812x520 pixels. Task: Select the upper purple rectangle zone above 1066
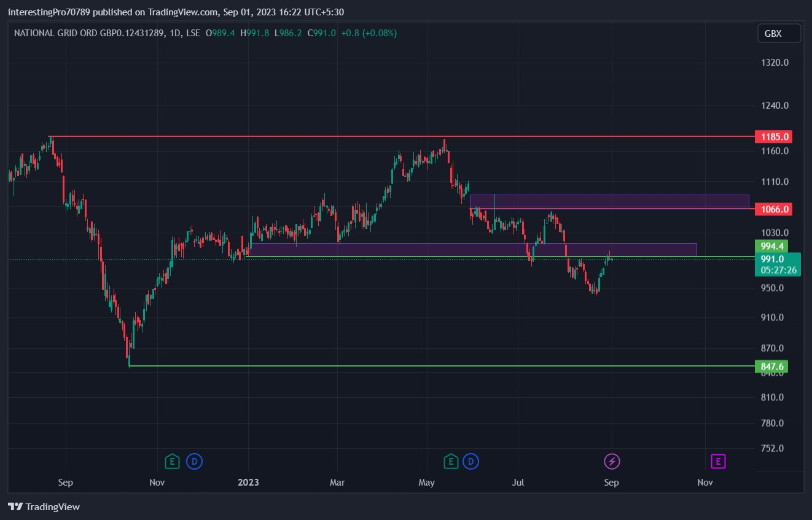click(x=609, y=202)
